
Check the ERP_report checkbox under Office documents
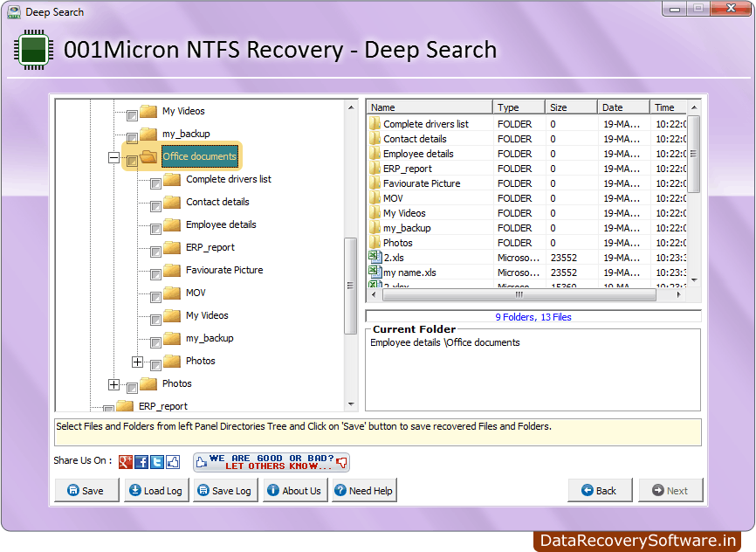coord(155,252)
